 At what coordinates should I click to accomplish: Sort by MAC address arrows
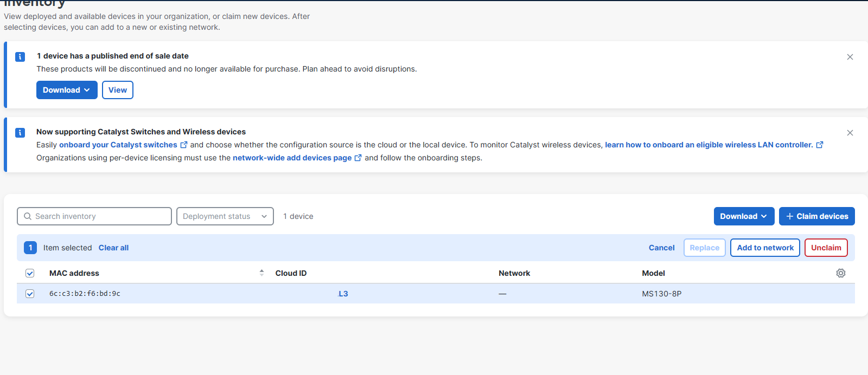pyautogui.click(x=261, y=273)
